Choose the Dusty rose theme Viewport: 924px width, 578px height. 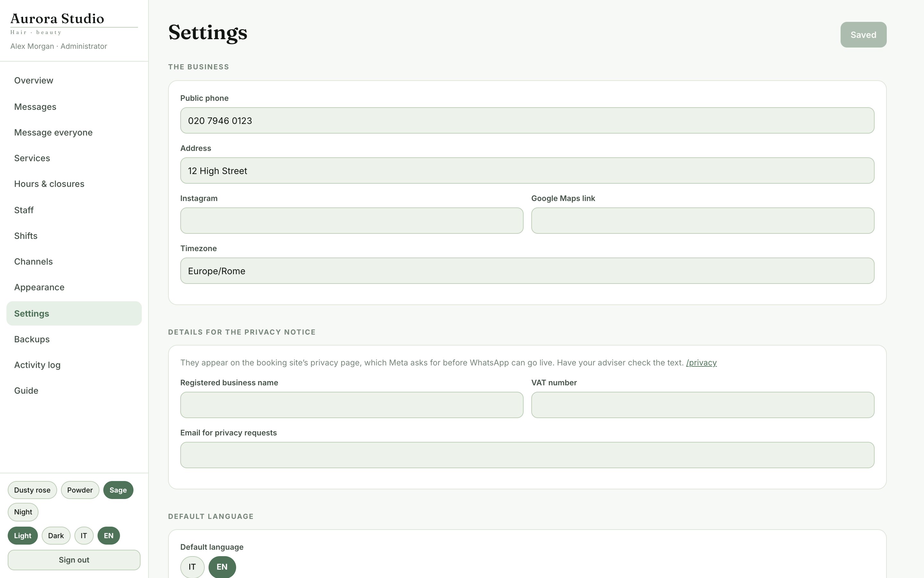pyautogui.click(x=32, y=490)
